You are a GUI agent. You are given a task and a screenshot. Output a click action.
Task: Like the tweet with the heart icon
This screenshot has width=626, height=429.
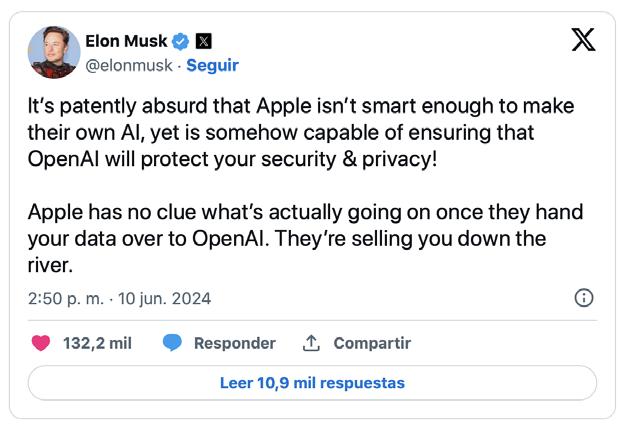click(41, 343)
